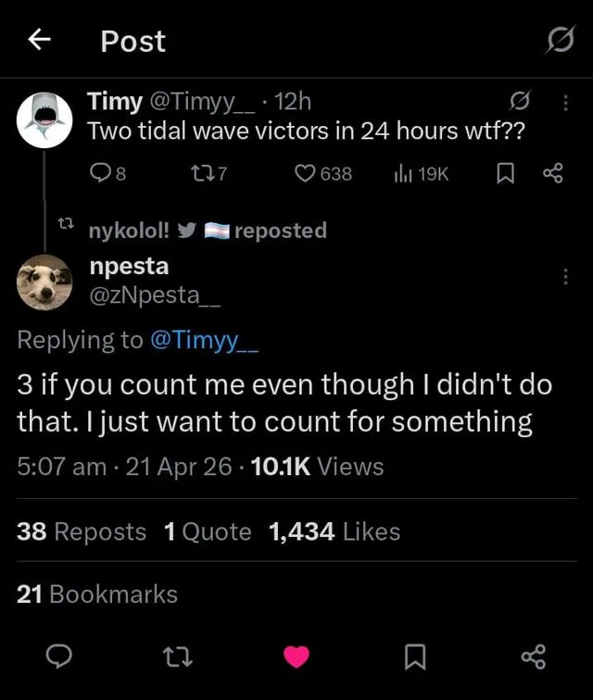
Task: View the 1,434 Likes list
Action: coord(334,531)
